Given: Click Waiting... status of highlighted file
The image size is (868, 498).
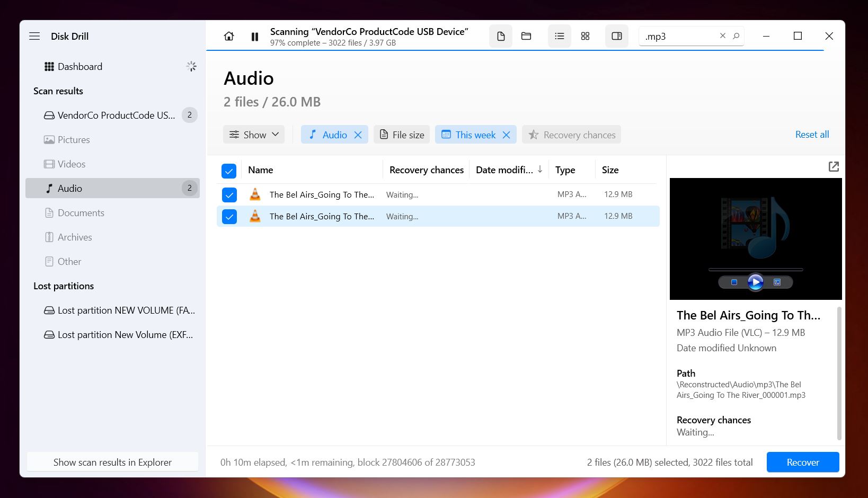Looking at the screenshot, I should tap(402, 216).
